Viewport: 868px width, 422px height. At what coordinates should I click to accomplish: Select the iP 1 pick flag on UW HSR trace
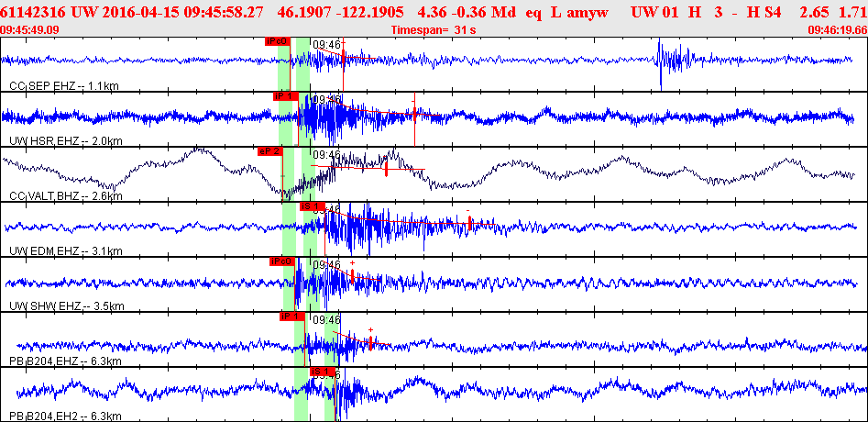point(286,96)
